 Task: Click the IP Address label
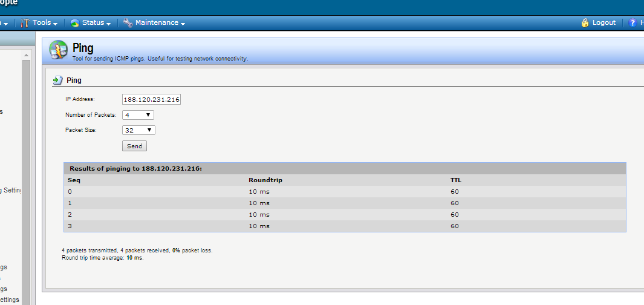coord(80,99)
